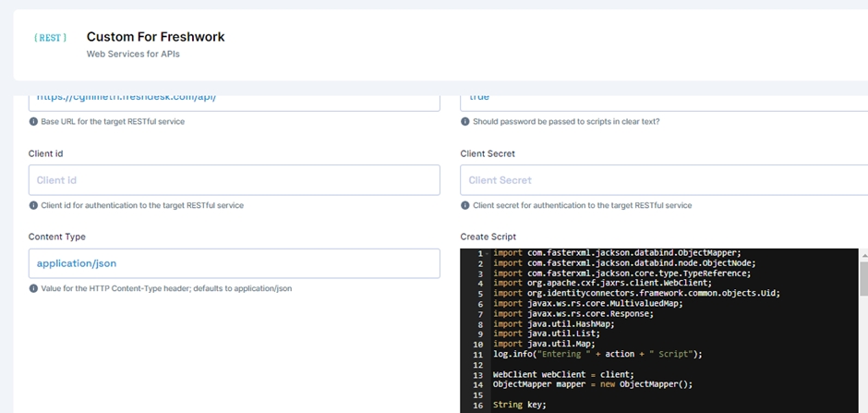Click info icon under Client id field
Image resolution: width=868 pixels, height=413 pixels.
pyautogui.click(x=34, y=205)
